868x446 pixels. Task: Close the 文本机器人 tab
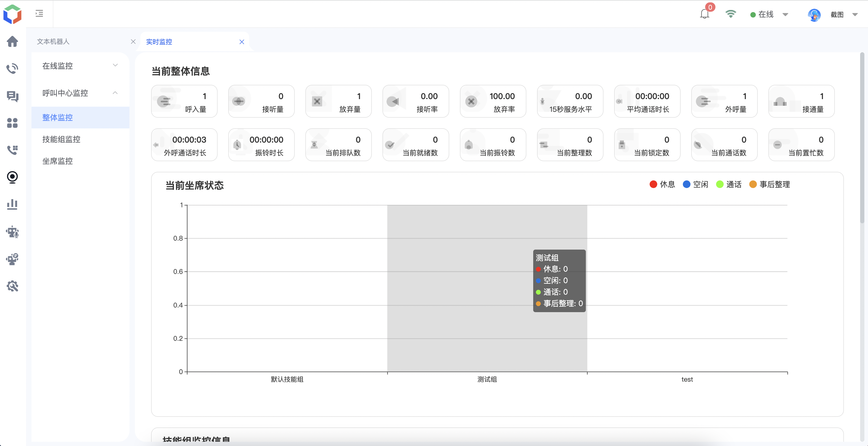133,41
